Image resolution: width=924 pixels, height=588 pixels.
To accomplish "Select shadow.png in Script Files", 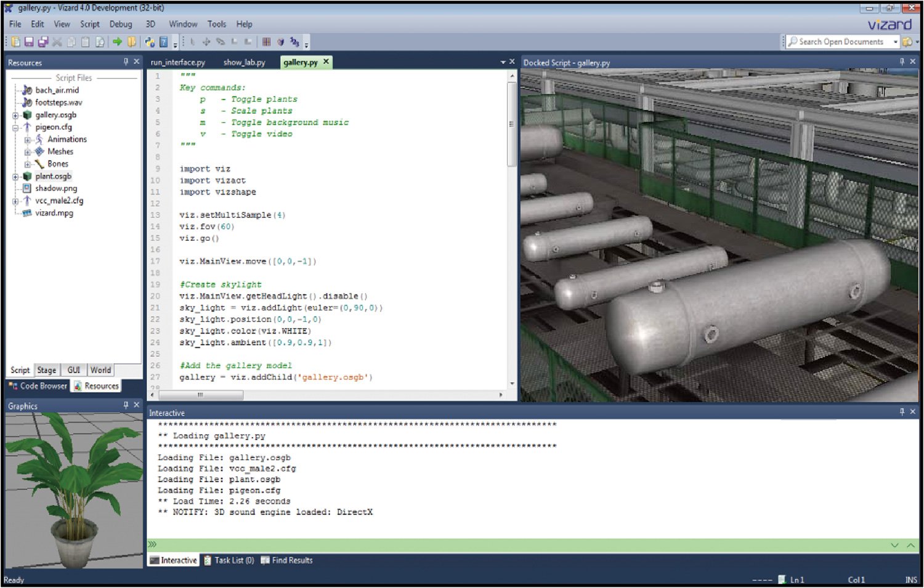I will click(56, 188).
